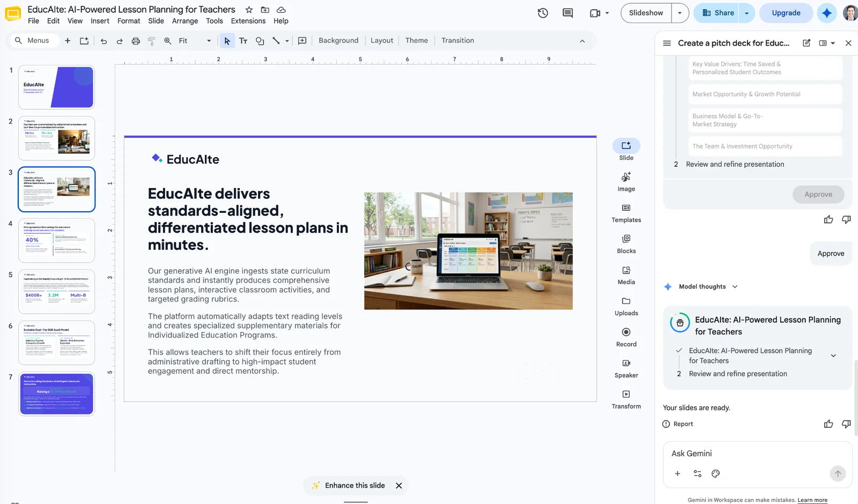This screenshot has width=858, height=504.
Task: Click the new slide plus icon
Action: (x=68, y=41)
